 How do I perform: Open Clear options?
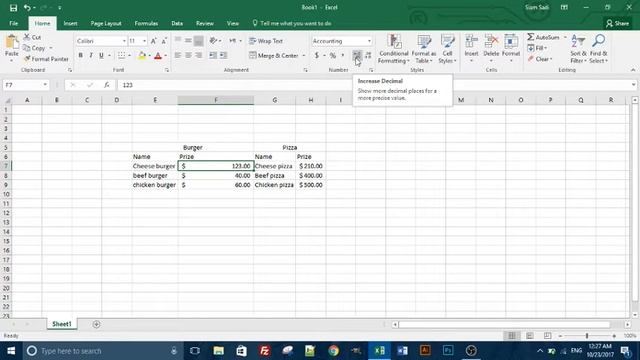click(540, 59)
